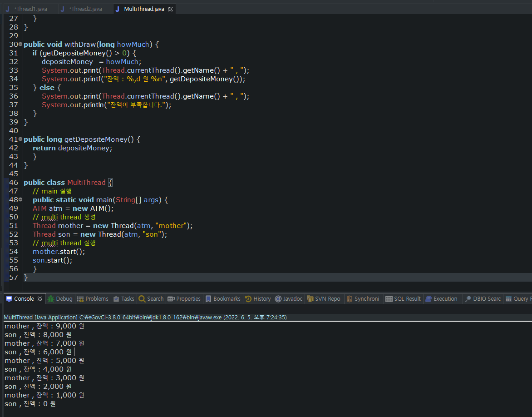Switch to the *Thread1.java editor tab
Screen dimensions: 532x417
pyautogui.click(x=30, y=9)
